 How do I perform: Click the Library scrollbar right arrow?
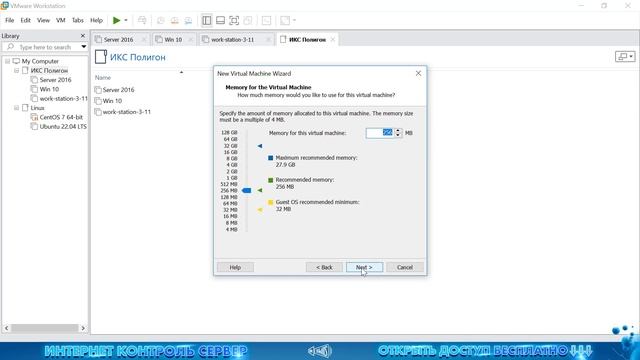tap(83, 328)
